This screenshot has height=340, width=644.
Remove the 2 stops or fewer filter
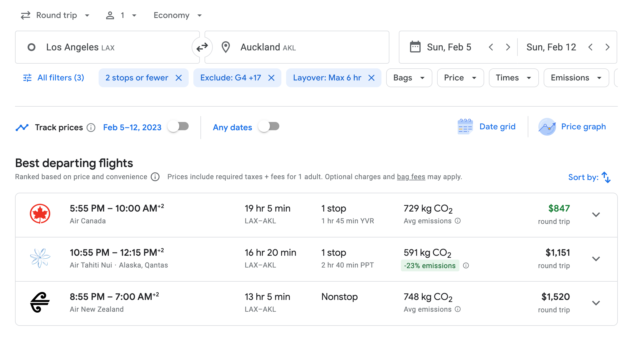[x=179, y=78]
